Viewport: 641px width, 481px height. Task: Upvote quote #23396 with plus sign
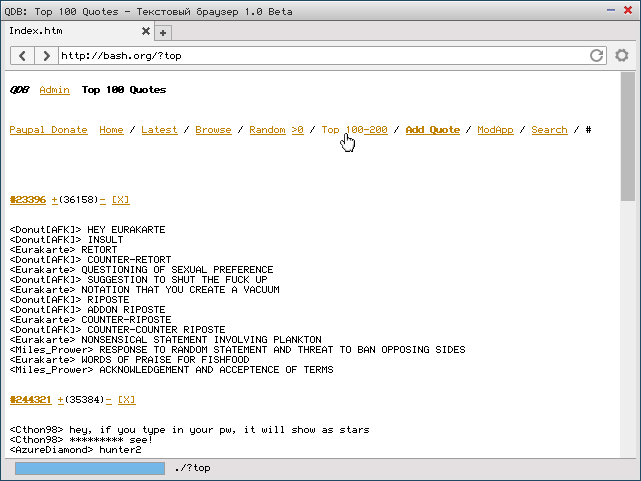point(55,200)
